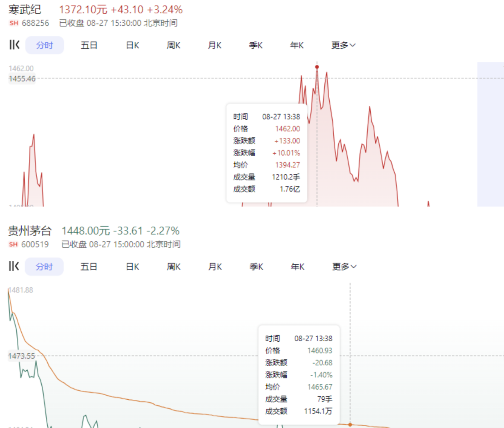Open the K-line icon for 贵州茅台 chart
Viewport: 504px width, 428px height.
tap(14, 266)
